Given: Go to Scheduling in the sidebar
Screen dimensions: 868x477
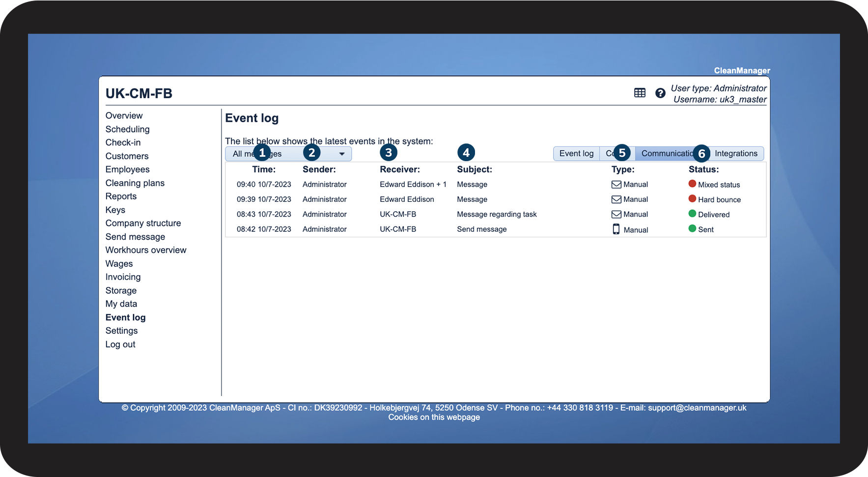Looking at the screenshot, I should 127,129.
